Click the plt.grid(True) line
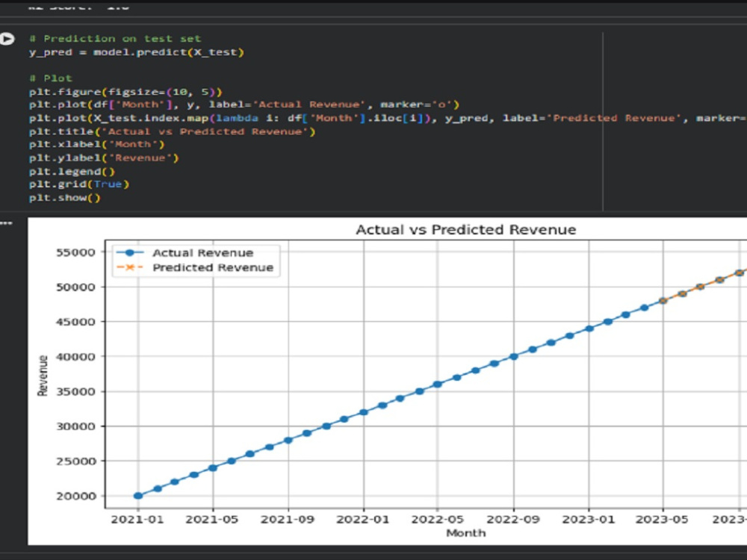Viewport: 747px width, 560px height. point(79,184)
